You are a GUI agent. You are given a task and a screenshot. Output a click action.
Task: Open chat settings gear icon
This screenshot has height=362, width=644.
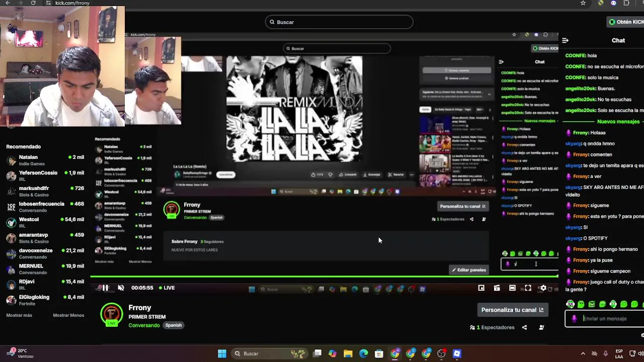click(x=642, y=335)
